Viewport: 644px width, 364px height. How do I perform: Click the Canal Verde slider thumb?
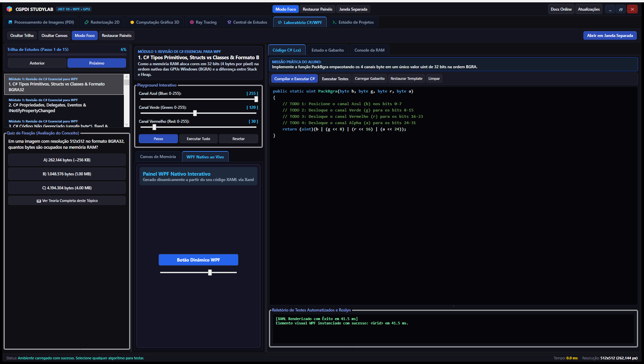[195, 113]
